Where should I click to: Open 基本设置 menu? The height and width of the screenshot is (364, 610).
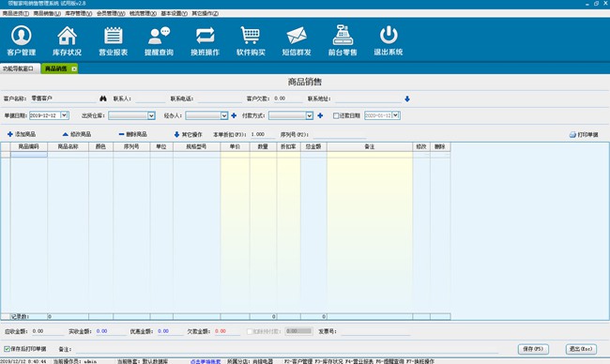pyautogui.click(x=175, y=14)
